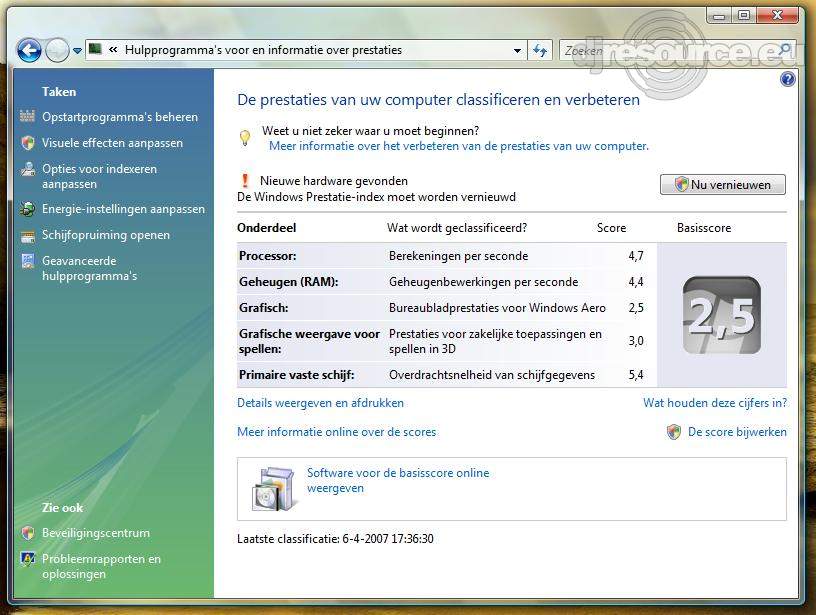Image resolution: width=816 pixels, height=615 pixels.
Task: Click the 2,5 base score badge
Action: pyautogui.click(x=721, y=315)
